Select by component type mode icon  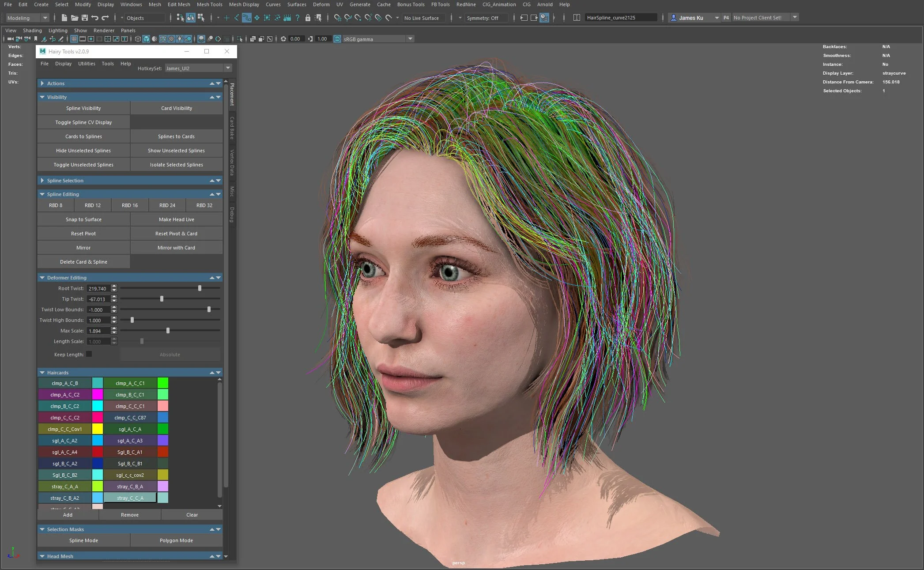click(x=201, y=18)
